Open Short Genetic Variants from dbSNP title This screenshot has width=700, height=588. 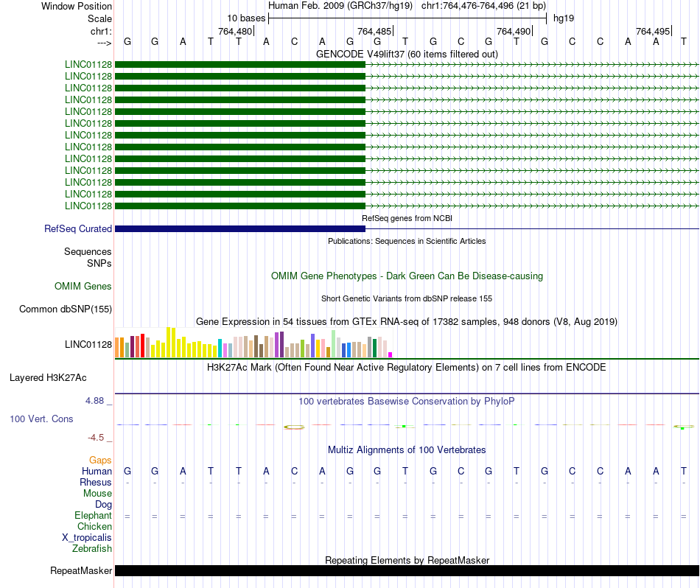coord(407,298)
